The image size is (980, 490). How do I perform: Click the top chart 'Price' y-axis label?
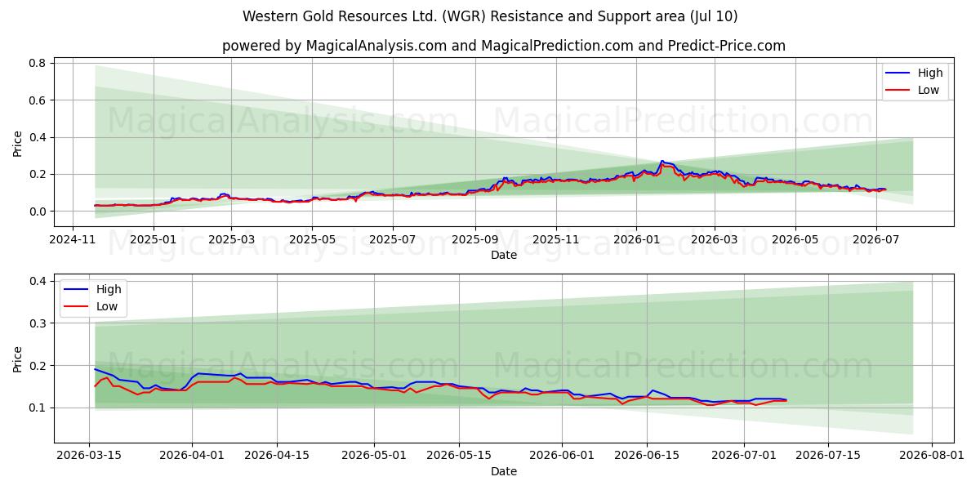coord(18,142)
